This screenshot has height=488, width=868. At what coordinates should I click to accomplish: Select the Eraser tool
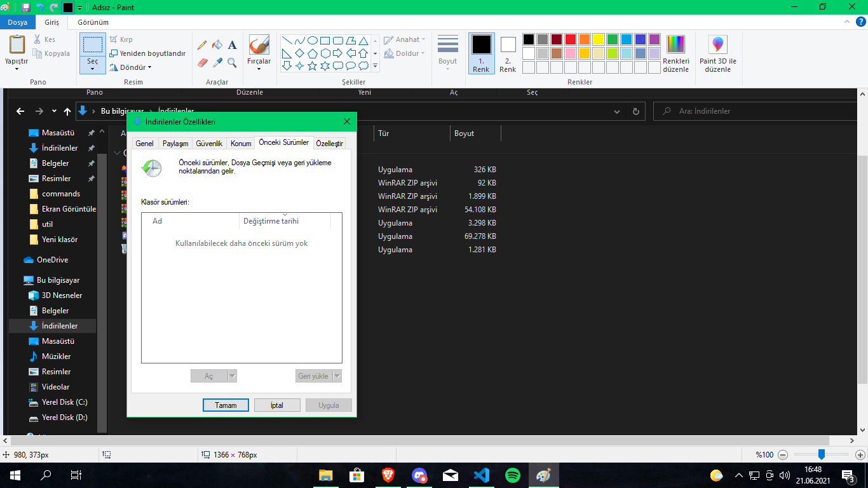click(x=203, y=62)
